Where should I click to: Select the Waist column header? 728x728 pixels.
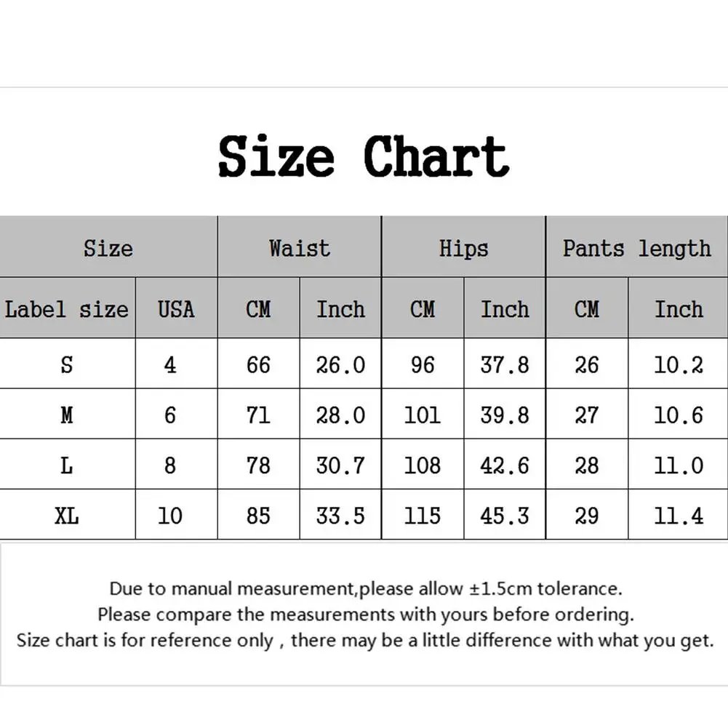299,248
